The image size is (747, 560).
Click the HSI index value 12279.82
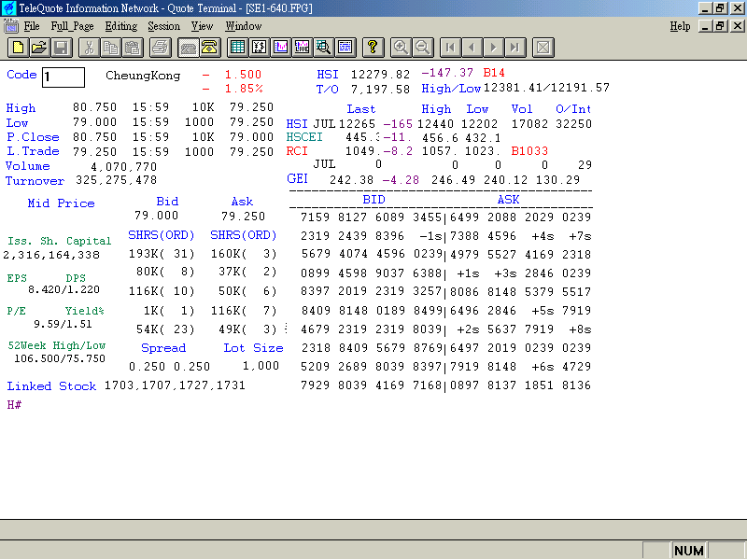(380, 75)
